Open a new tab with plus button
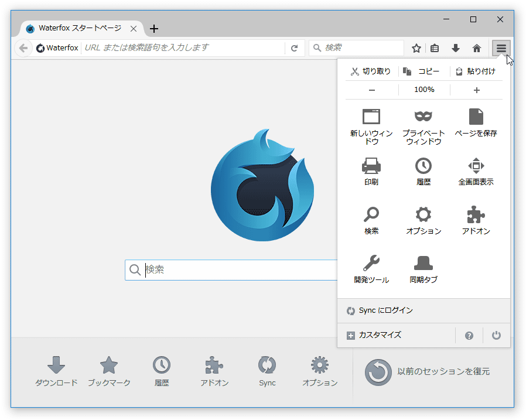Screen dimensions: 526x420 (x=154, y=29)
